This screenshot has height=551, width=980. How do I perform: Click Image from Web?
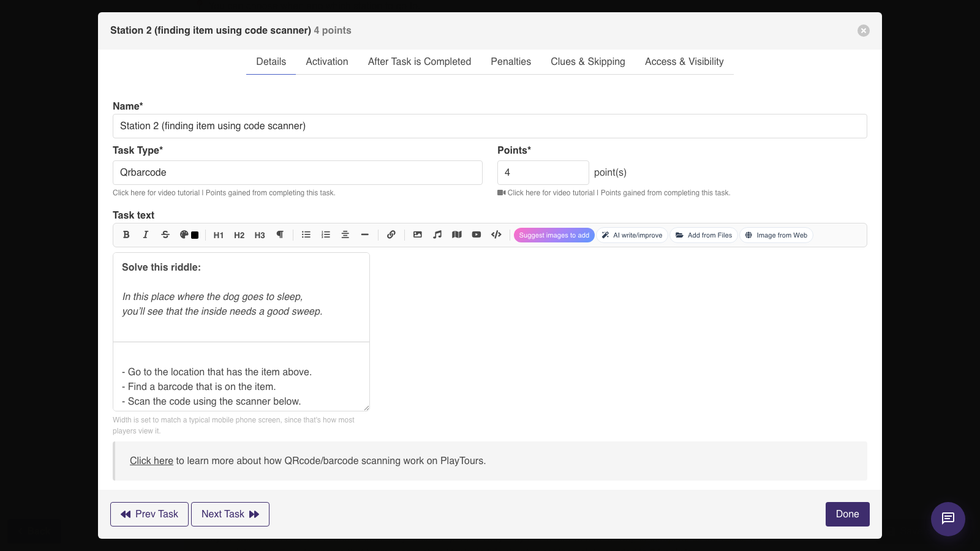coord(776,235)
